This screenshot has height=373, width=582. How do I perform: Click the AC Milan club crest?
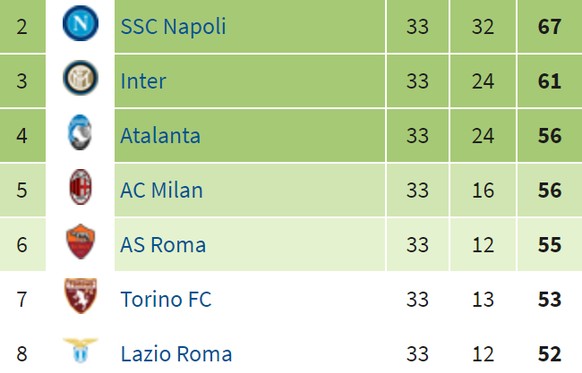pos(81,187)
